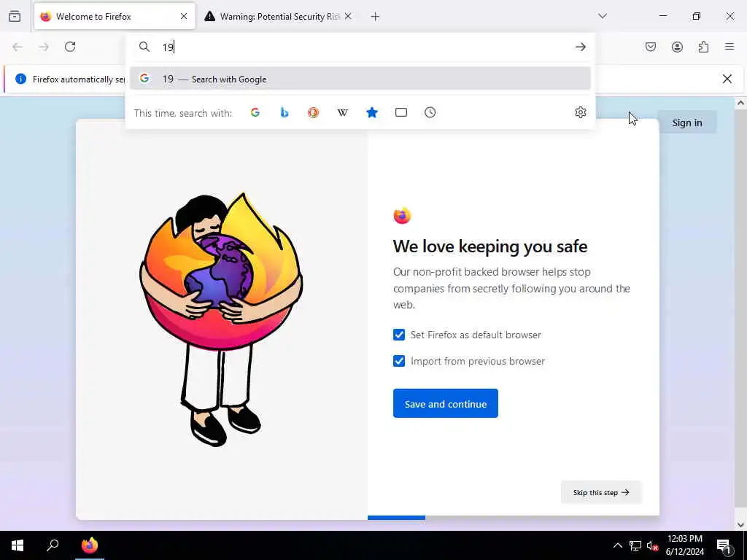Close the Security Risk warning tab
Image resolution: width=747 pixels, height=560 pixels.
click(x=348, y=16)
